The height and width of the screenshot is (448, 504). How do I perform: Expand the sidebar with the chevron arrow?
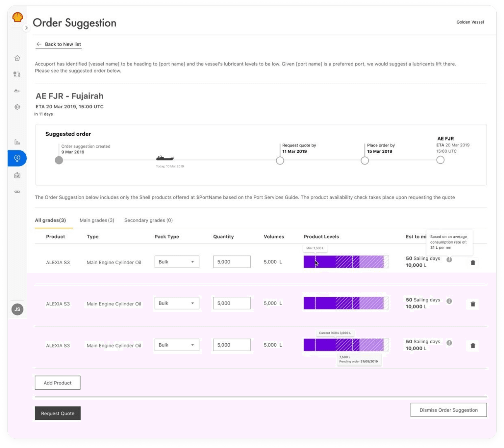tap(26, 28)
